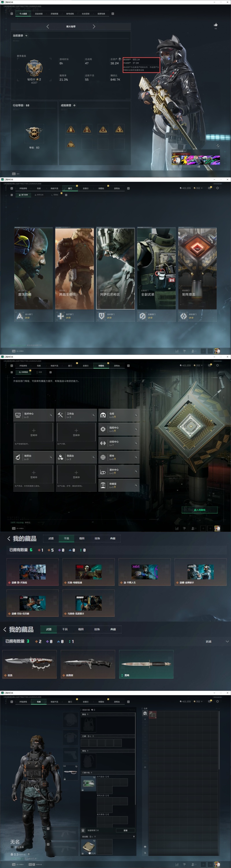Click the 靶场 target icon
231x868 pixels.
(x=103, y=457)
